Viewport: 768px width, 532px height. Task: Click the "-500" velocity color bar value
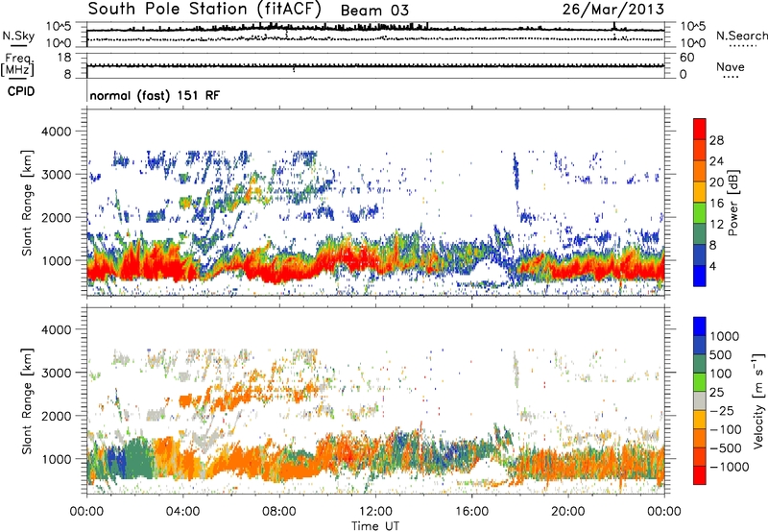coord(726,448)
